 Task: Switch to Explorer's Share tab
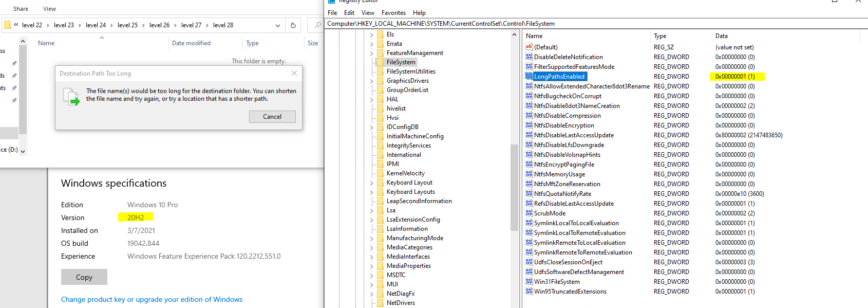click(21, 9)
